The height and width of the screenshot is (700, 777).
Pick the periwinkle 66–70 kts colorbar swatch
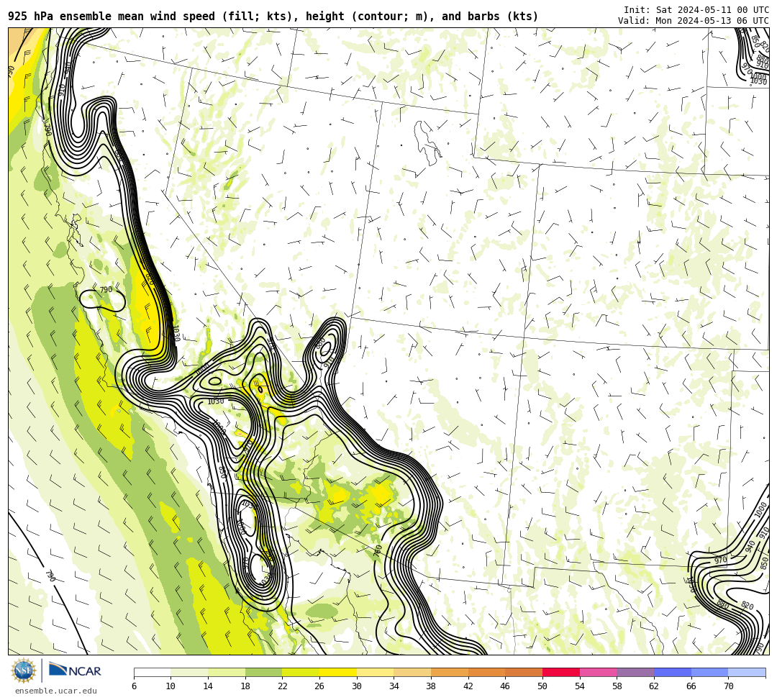pyautogui.click(x=709, y=672)
